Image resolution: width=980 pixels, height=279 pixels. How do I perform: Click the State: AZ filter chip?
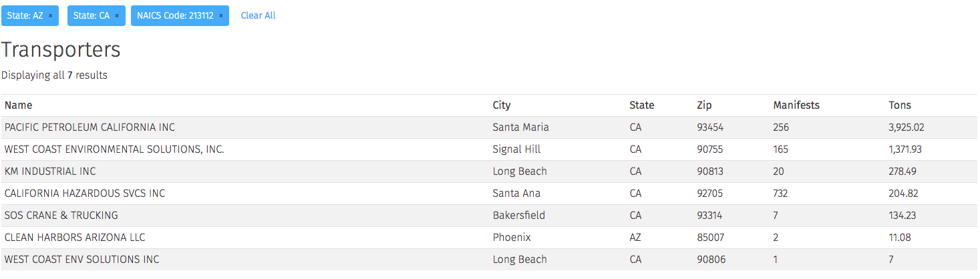pos(30,15)
